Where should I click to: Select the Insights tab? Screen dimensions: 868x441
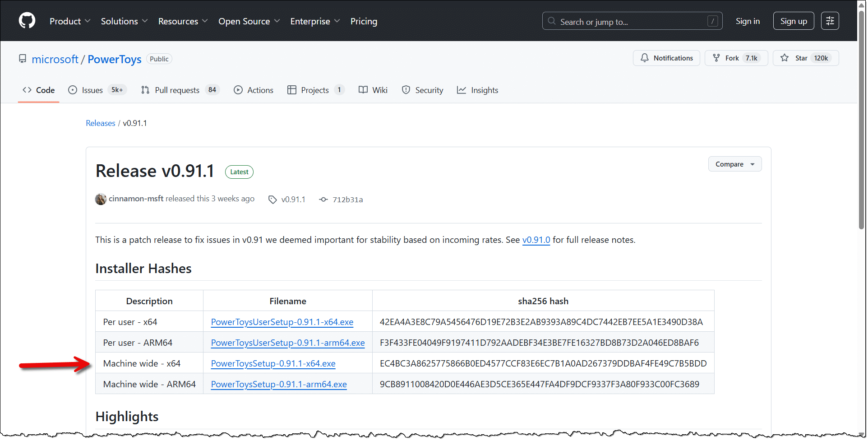478,90
